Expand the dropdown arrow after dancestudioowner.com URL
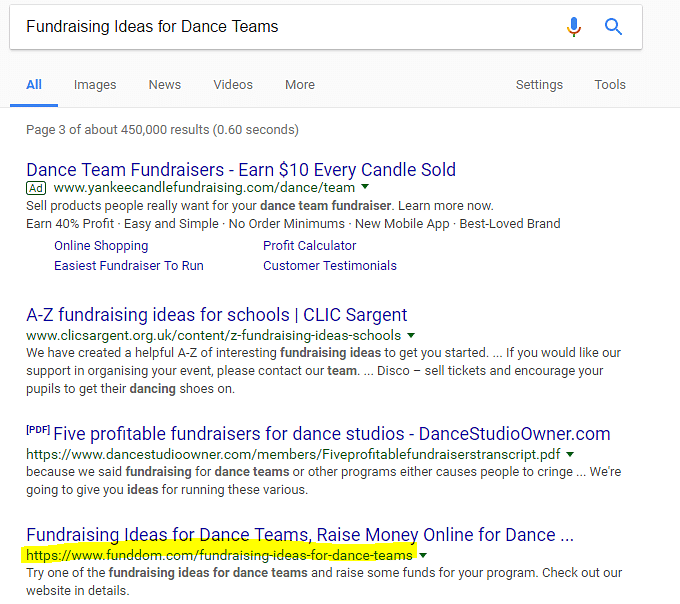 click(570, 454)
